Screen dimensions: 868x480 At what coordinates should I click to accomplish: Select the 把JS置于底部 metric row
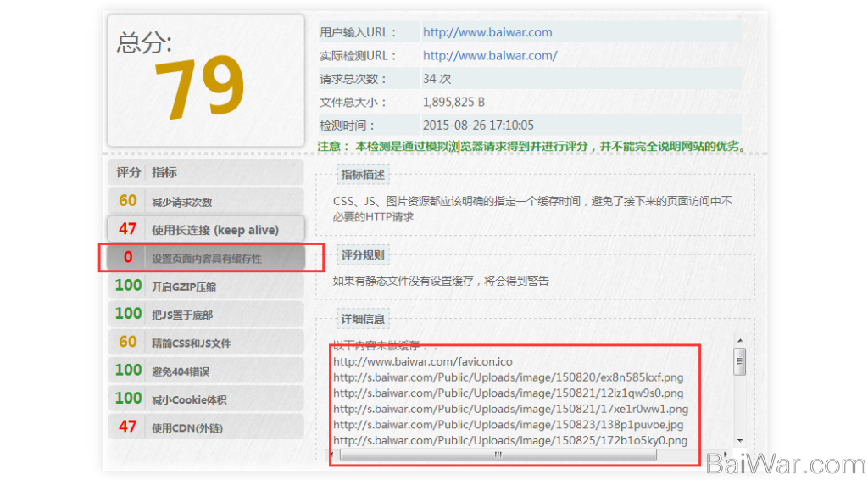point(206,314)
